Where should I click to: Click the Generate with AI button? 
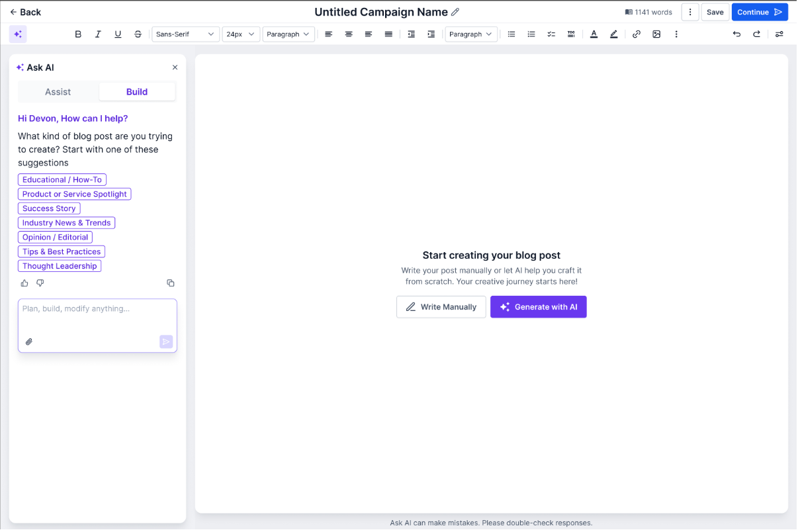[539, 307]
